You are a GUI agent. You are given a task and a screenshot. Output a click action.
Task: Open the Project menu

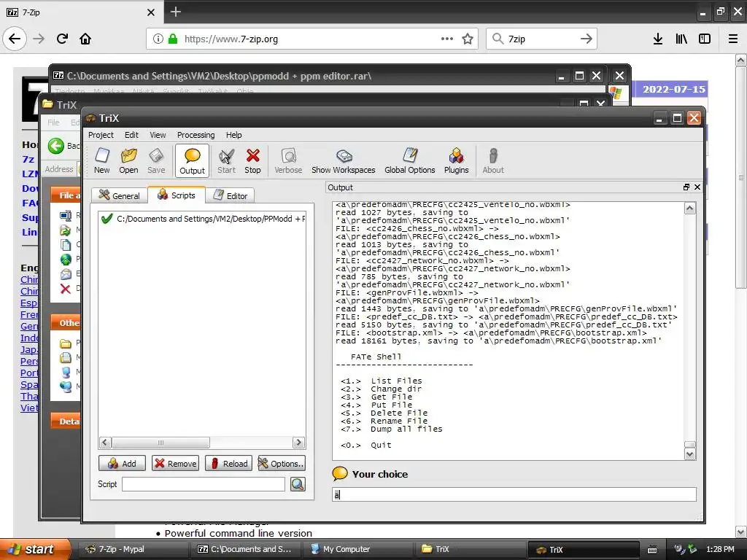pyautogui.click(x=101, y=135)
